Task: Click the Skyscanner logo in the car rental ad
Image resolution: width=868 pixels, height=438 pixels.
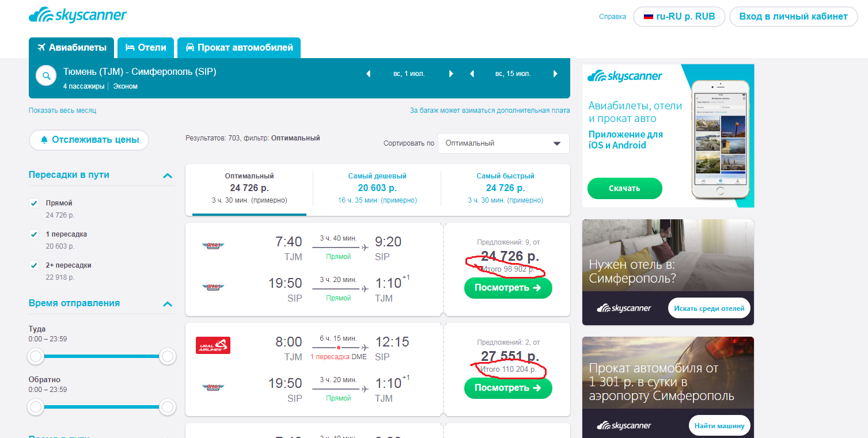Action: [624, 426]
